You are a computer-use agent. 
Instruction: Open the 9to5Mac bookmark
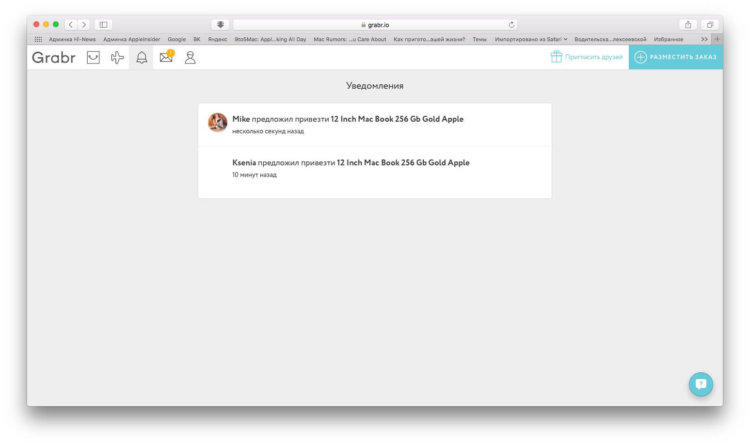(x=270, y=39)
